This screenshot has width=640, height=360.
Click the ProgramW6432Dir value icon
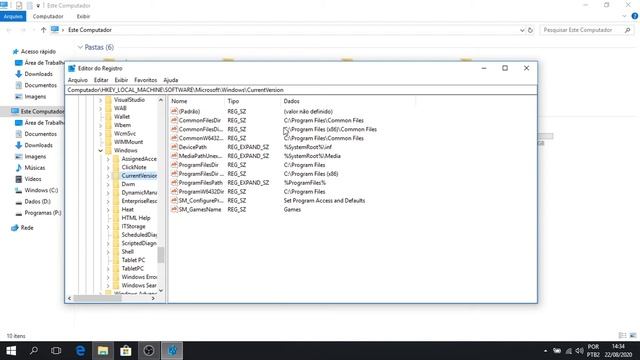pyautogui.click(x=174, y=191)
